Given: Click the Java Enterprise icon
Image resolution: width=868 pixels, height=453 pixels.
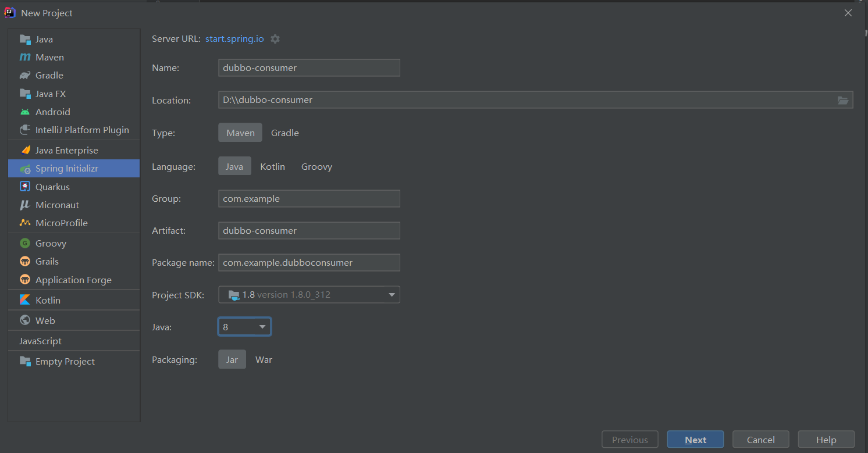Looking at the screenshot, I should 25,150.
